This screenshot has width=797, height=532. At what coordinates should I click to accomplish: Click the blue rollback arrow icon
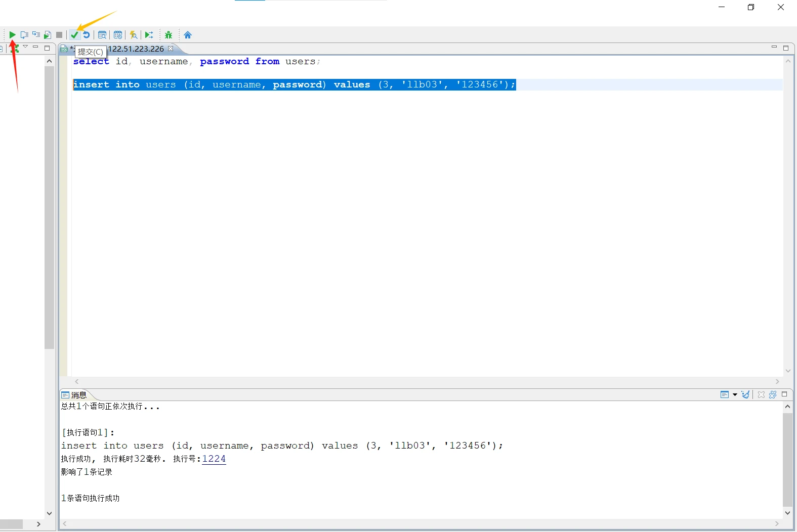point(87,35)
